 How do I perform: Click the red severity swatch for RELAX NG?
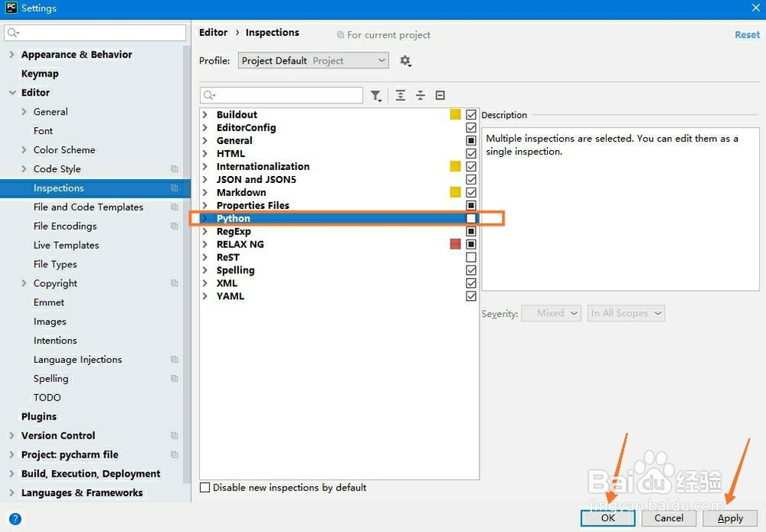(455, 243)
